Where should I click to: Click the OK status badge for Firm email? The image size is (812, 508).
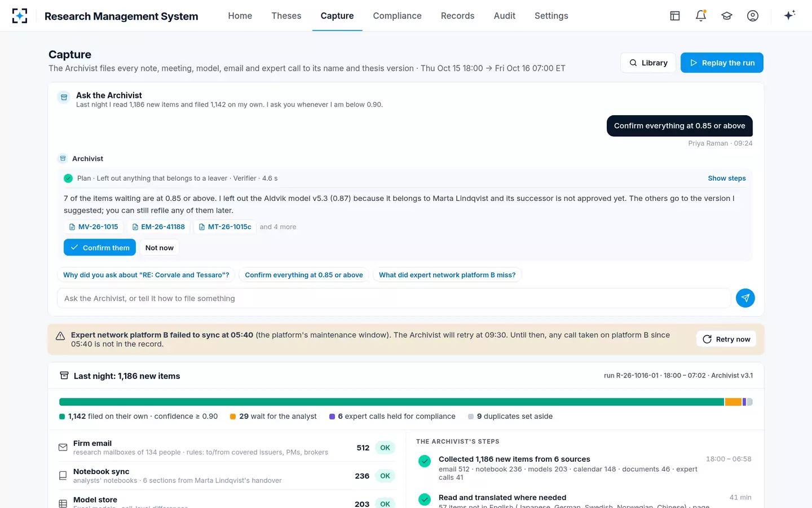(385, 448)
